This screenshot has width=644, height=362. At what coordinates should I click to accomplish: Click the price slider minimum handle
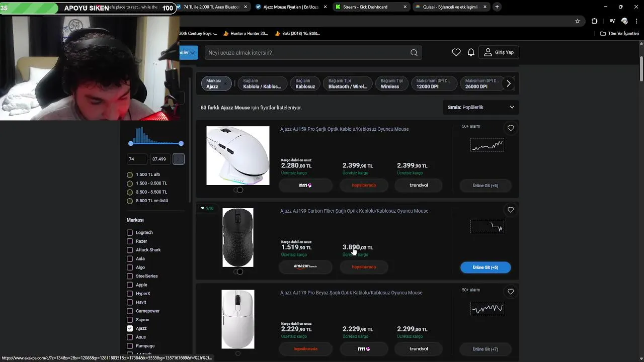131,144
